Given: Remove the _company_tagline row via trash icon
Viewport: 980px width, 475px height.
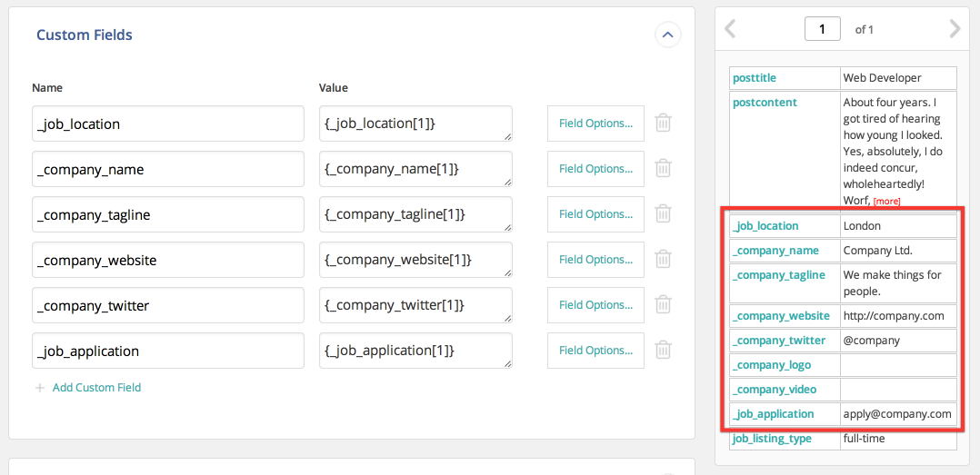Looking at the screenshot, I should 663,214.
